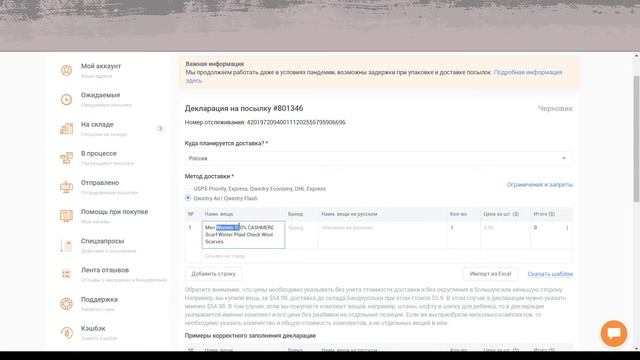Screen dimensions: 640x360
Task: Click the Добавить строку button
Action: click(213, 274)
